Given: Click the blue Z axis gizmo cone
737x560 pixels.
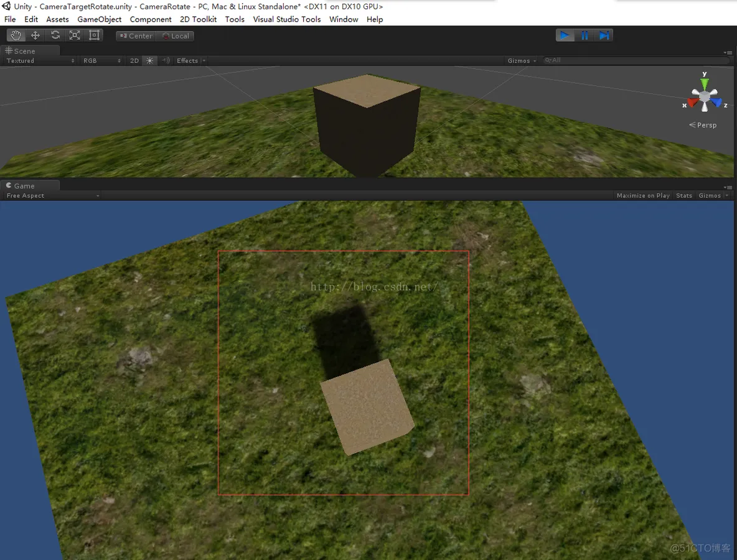Looking at the screenshot, I should 716,101.
